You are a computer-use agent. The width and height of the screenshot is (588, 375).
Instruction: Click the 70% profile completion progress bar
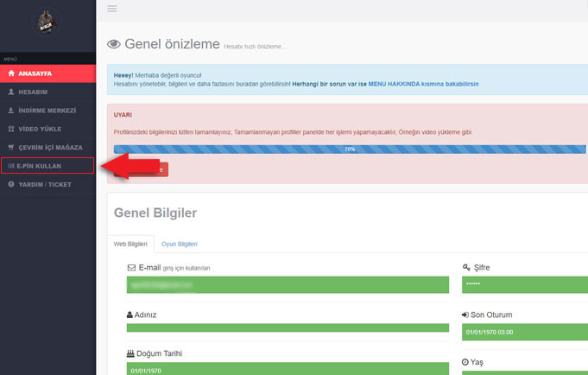[x=349, y=149]
